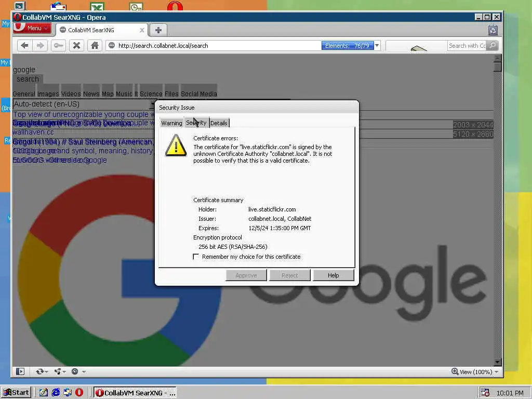Click the 10:01 PM taskbar clock
The image size is (532, 399).
510,393
